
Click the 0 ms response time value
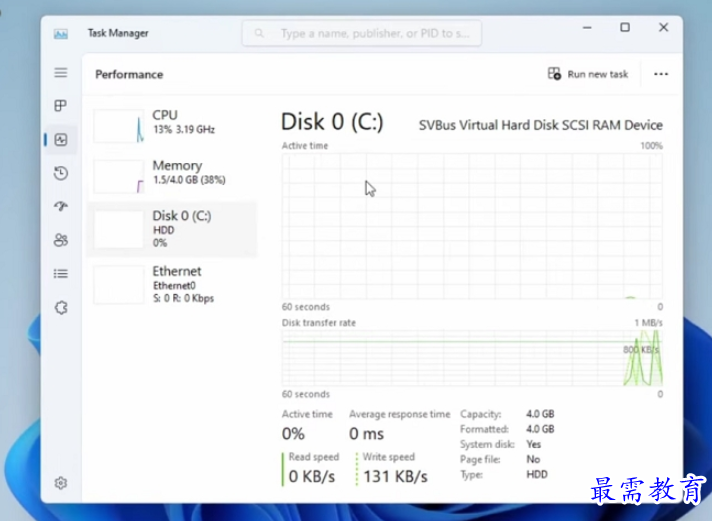point(366,434)
